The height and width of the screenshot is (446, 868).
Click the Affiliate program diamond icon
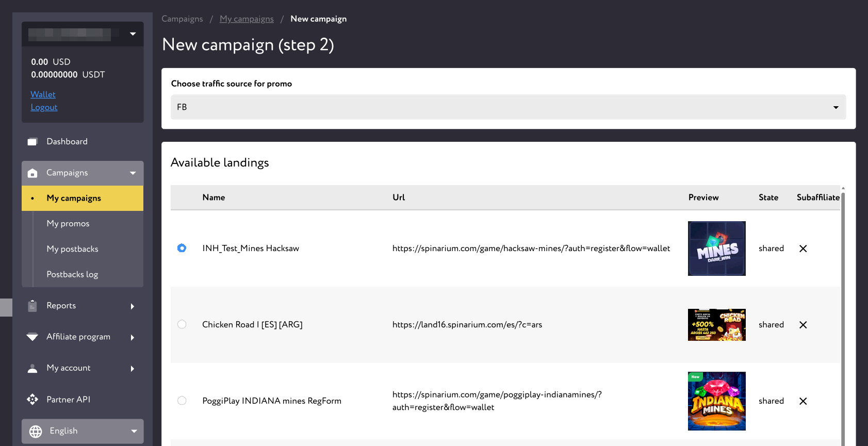coord(32,337)
